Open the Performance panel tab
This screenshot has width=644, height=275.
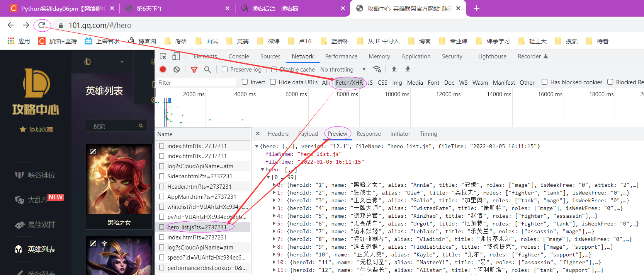click(x=341, y=56)
